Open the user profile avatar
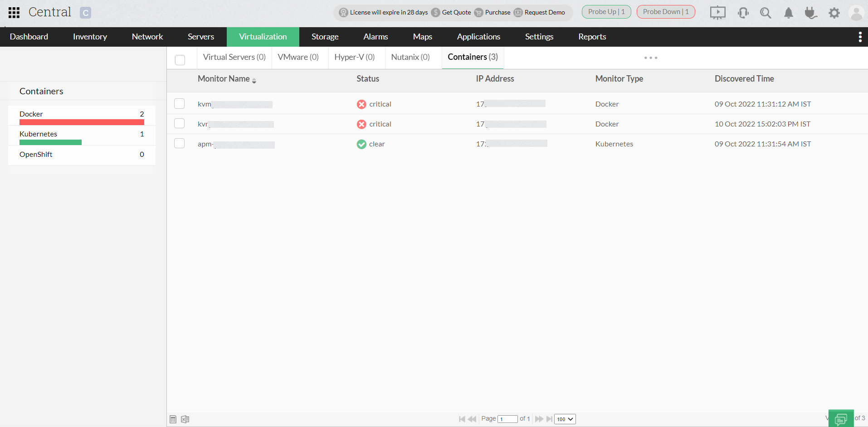 point(856,13)
